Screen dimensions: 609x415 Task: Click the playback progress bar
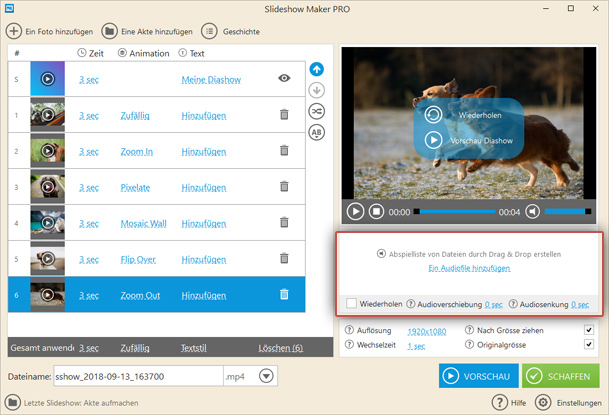[455, 212]
